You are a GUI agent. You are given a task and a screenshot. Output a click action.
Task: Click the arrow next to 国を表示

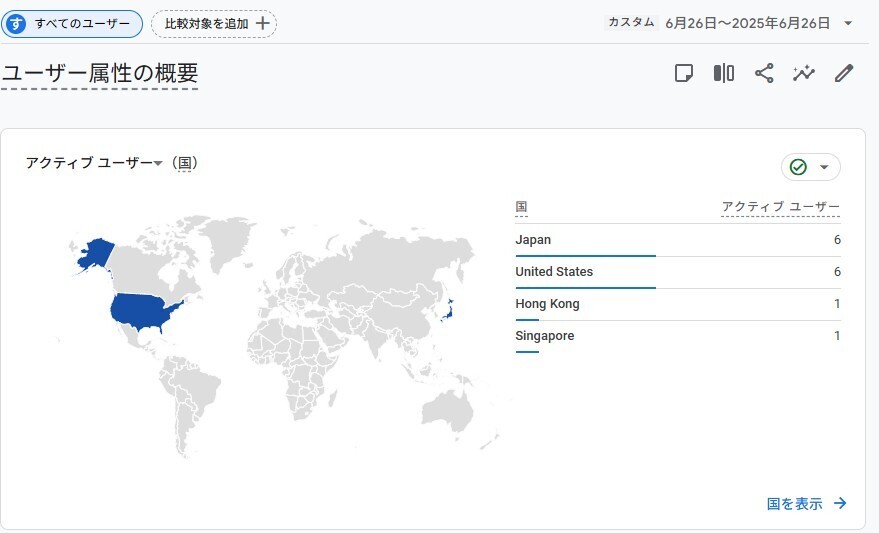[x=840, y=504]
